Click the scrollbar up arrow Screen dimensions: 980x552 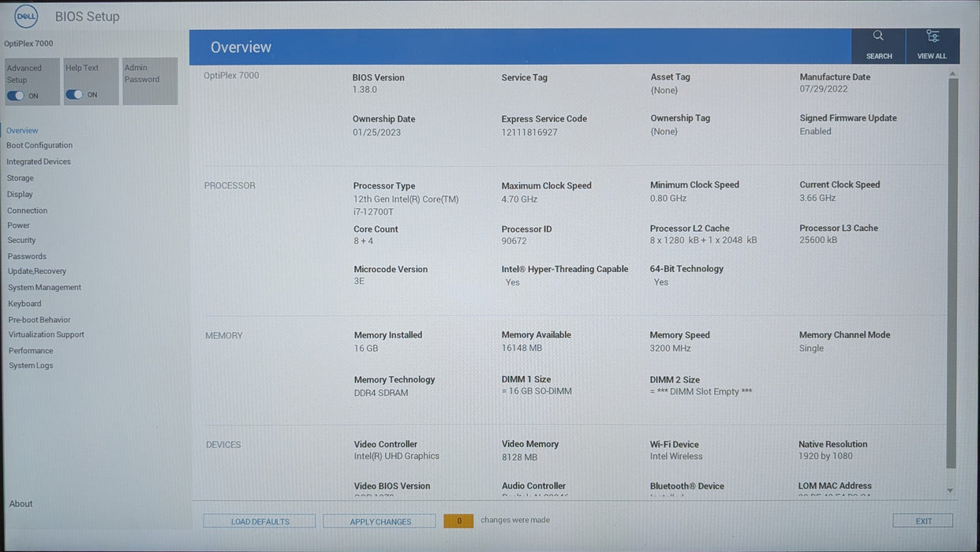tap(952, 73)
